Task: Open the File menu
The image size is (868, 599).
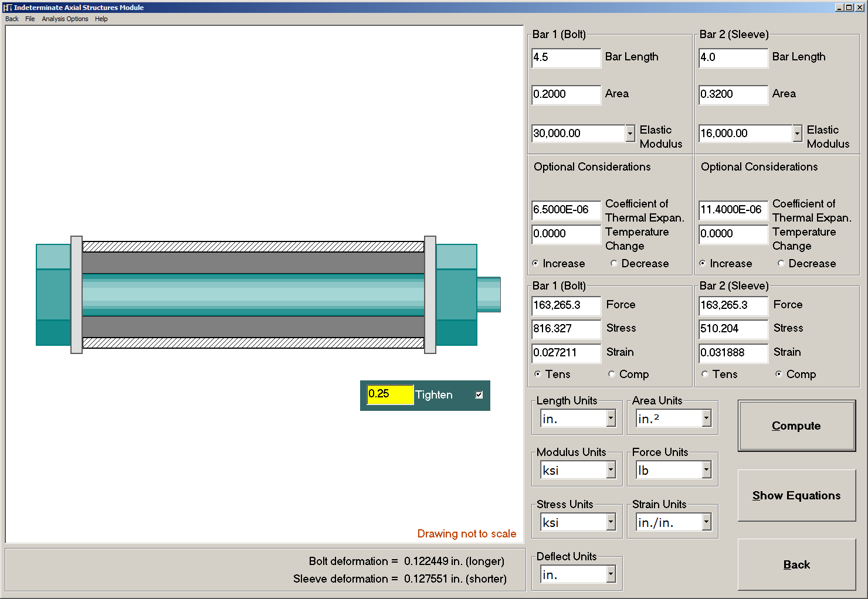Action: pyautogui.click(x=30, y=19)
